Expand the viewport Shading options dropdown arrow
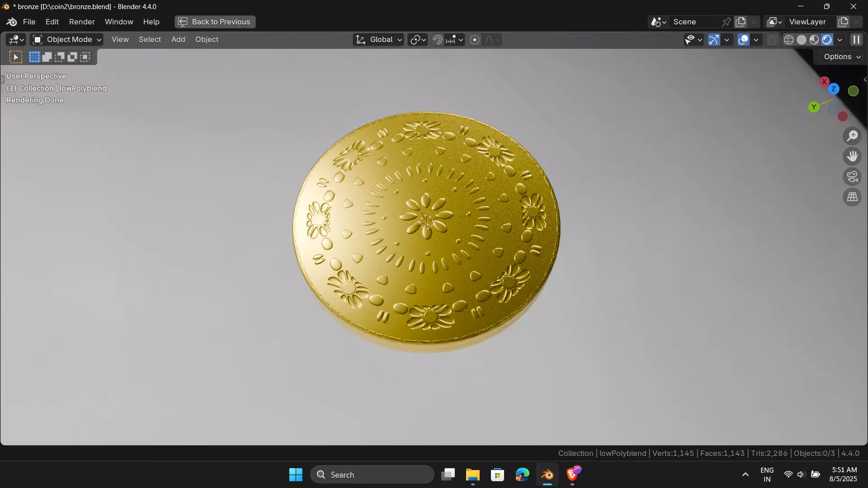868x488 pixels. tap(840, 40)
